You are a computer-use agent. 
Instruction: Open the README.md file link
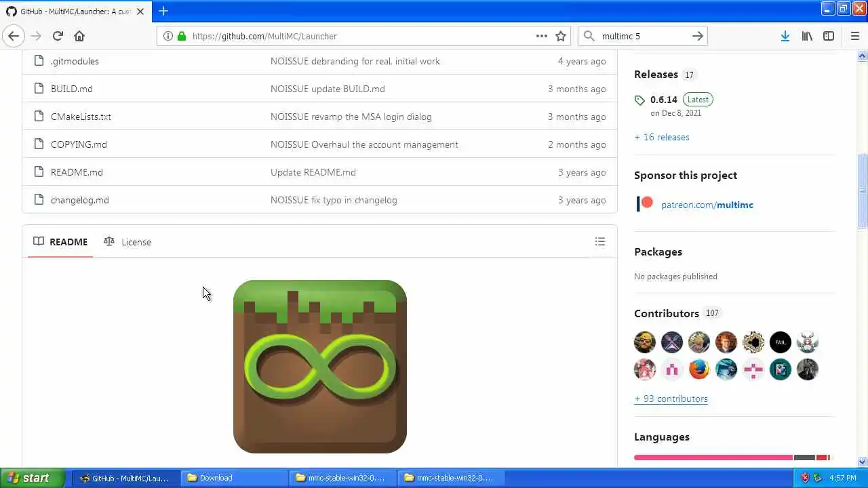[77, 172]
